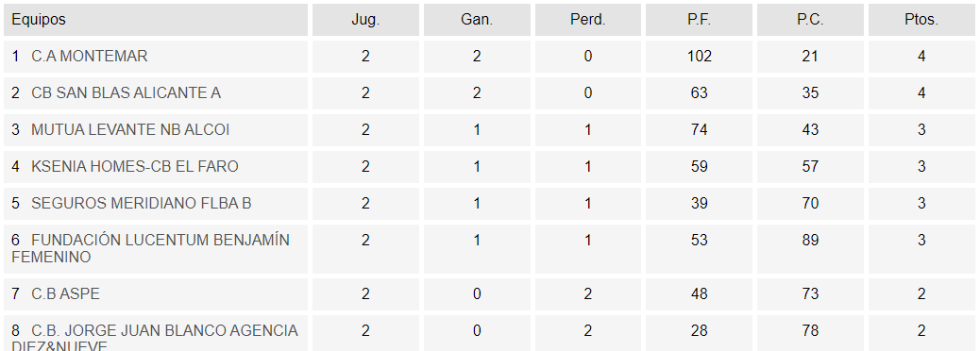Click the Equipos column header
Viewport: 980px width, 351px height.
pyautogui.click(x=38, y=20)
